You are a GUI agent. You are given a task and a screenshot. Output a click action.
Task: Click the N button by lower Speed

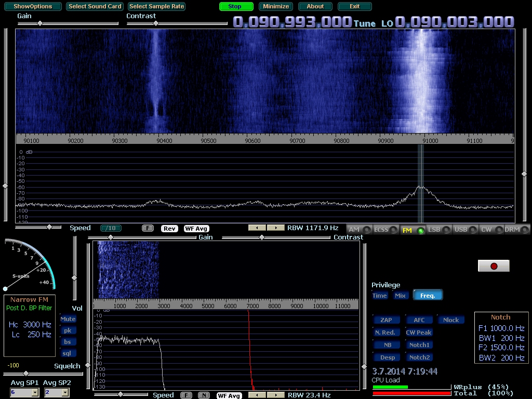coord(204,395)
